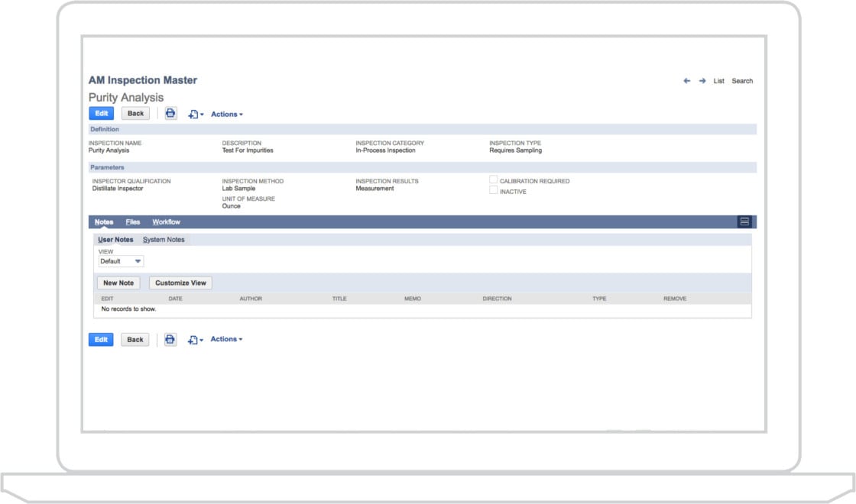The width and height of the screenshot is (856, 504).
Task: Click the 'AM Inspection Master' page title
Action: pos(142,80)
